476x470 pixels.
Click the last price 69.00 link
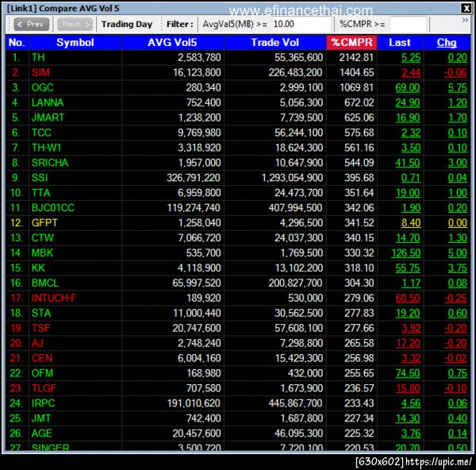408,87
